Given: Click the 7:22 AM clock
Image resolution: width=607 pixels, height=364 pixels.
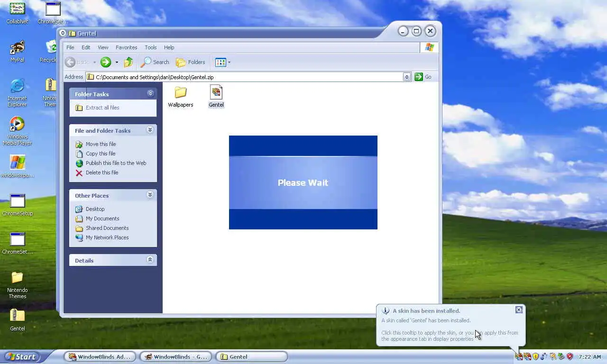Looking at the screenshot, I should (590, 357).
